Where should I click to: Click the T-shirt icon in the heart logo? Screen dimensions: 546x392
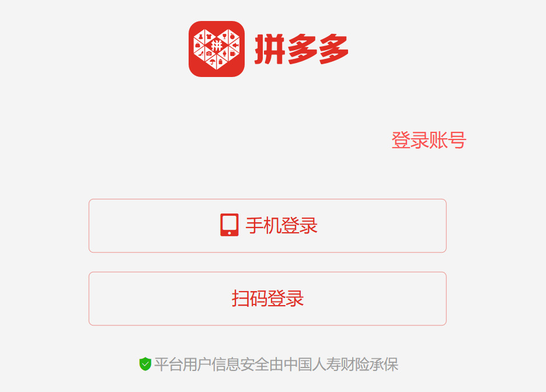(x=209, y=36)
